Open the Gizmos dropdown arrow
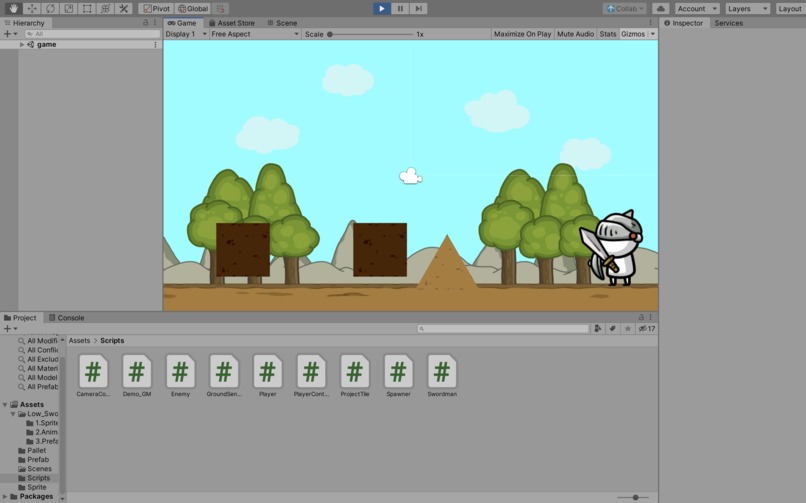This screenshot has height=503, width=806. point(652,34)
